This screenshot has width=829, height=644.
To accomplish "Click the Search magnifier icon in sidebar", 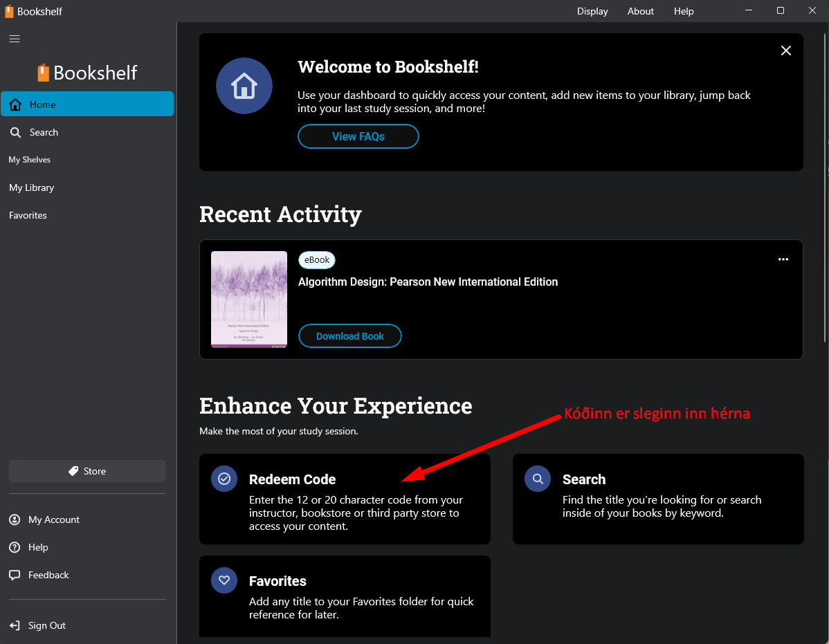I will [x=15, y=132].
